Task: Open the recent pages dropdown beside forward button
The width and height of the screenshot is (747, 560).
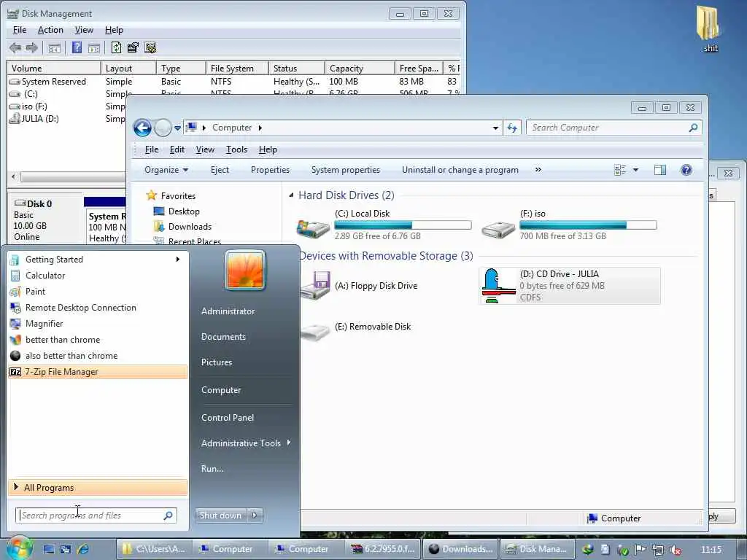Action: point(177,128)
